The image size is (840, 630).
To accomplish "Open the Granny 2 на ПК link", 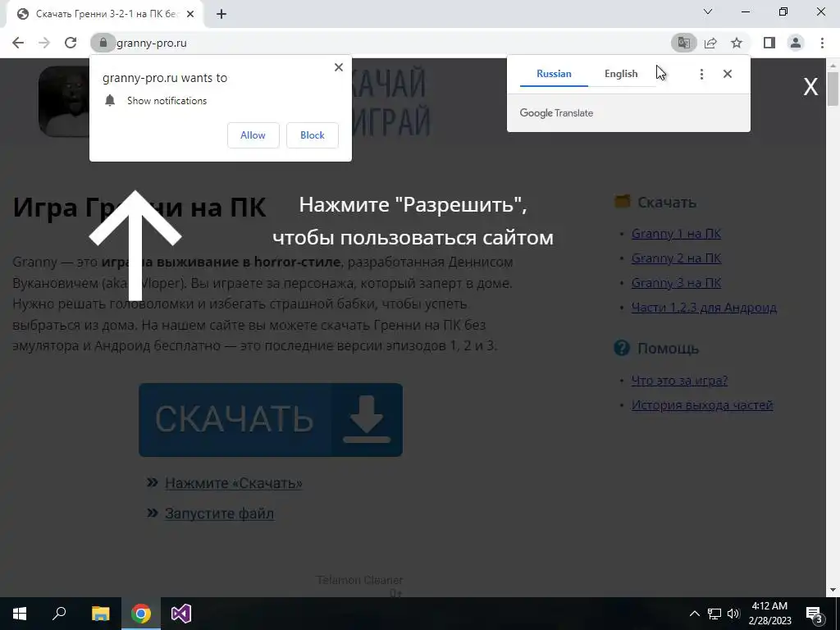I will coord(676,258).
